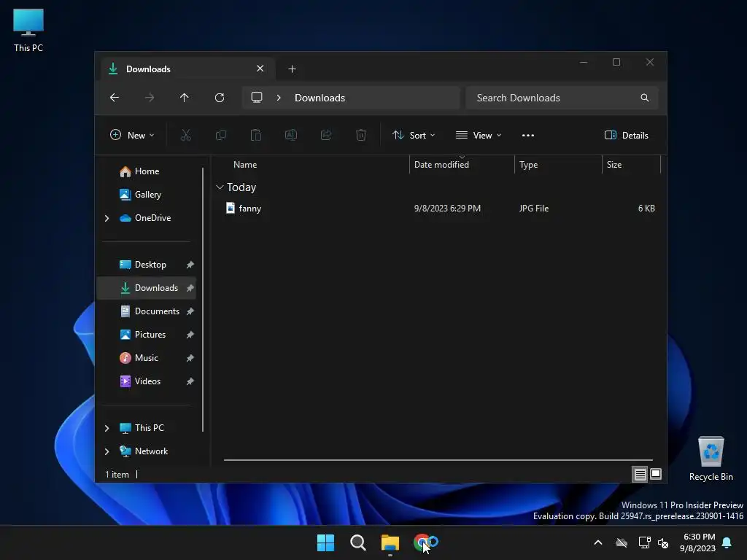Click the Share toolbar icon
Screen dimensions: 747x560
tap(326, 135)
